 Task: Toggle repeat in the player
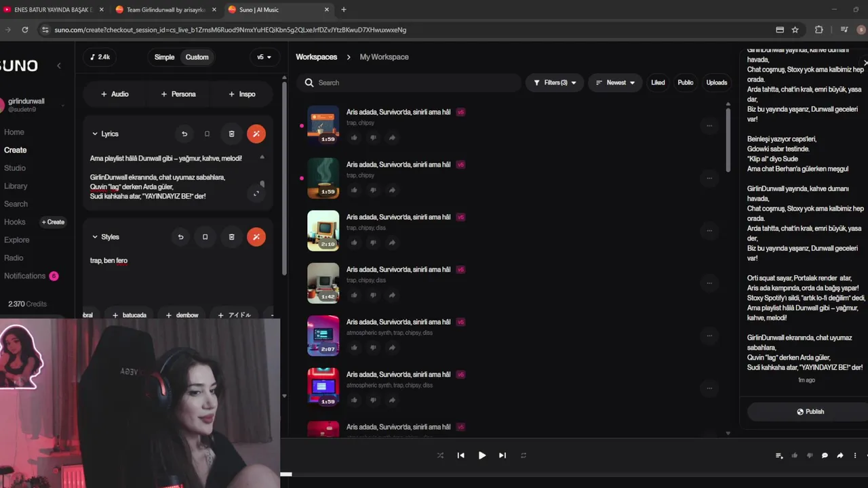tap(524, 455)
